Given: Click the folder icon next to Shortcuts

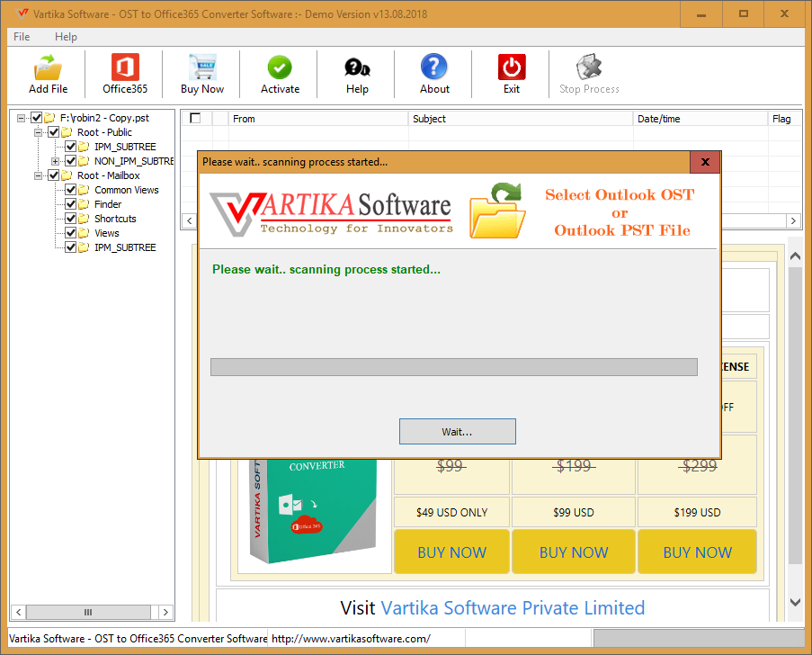Looking at the screenshot, I should [84, 219].
